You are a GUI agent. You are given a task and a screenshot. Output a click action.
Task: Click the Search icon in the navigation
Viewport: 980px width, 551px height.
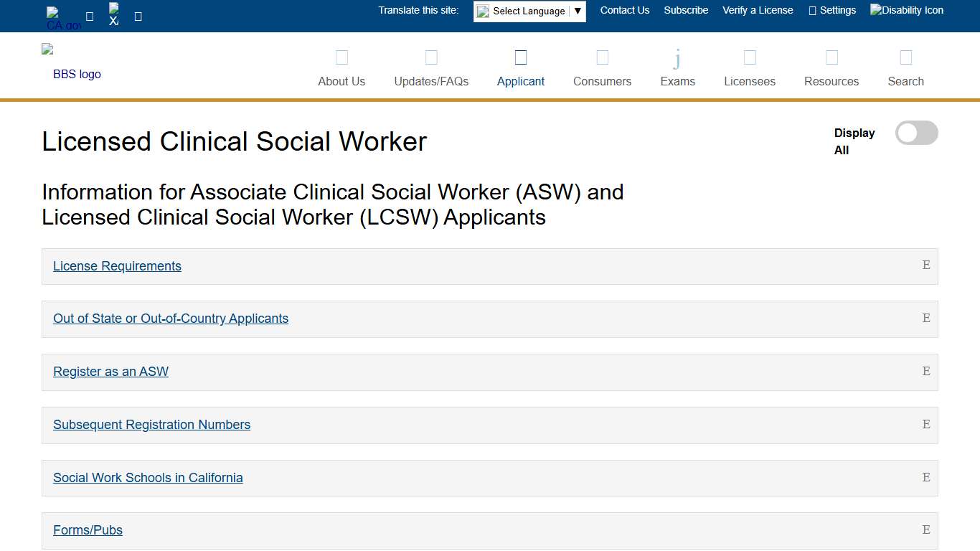(x=905, y=57)
